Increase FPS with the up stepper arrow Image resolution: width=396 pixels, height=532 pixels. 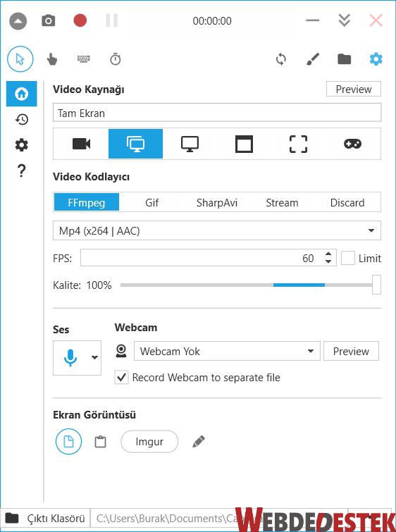pos(328,254)
